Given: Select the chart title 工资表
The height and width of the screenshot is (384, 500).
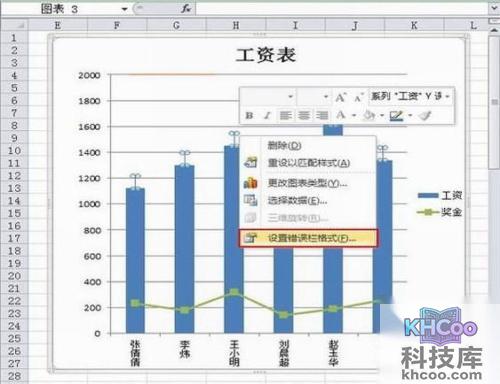Looking at the screenshot, I should point(266,55).
